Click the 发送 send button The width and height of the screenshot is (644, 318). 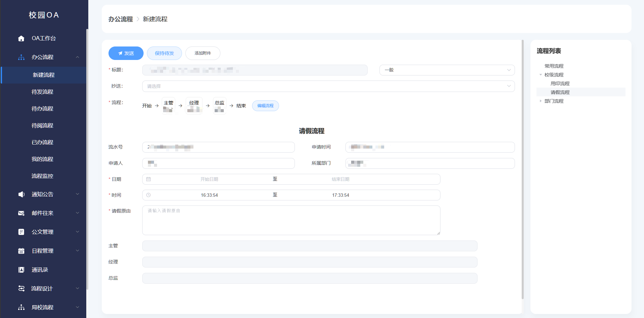(x=126, y=53)
